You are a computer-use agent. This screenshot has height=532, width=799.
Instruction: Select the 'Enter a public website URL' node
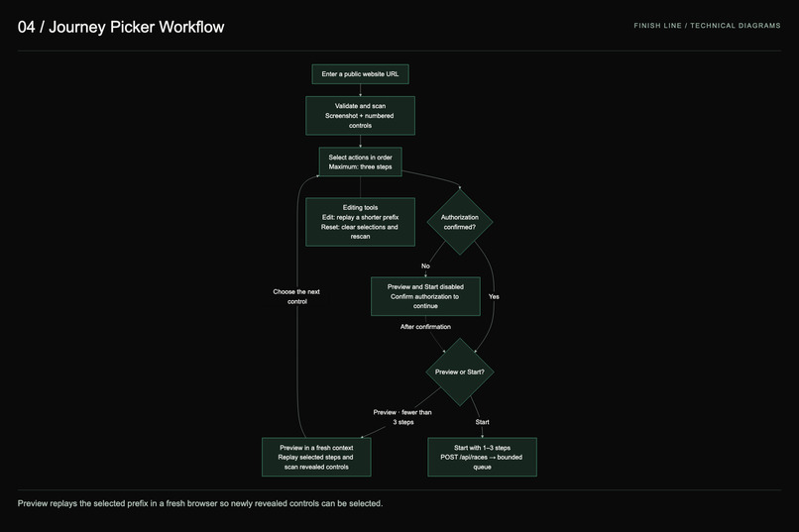[360, 74]
